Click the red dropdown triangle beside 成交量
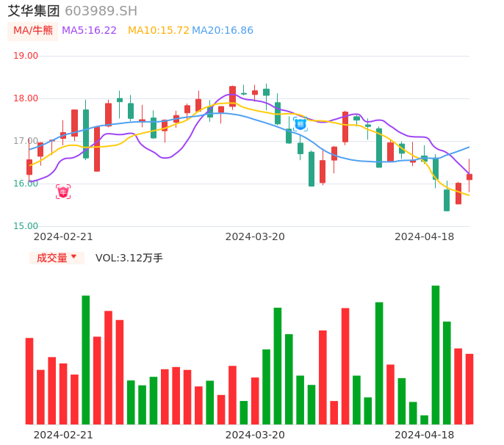 point(73,257)
